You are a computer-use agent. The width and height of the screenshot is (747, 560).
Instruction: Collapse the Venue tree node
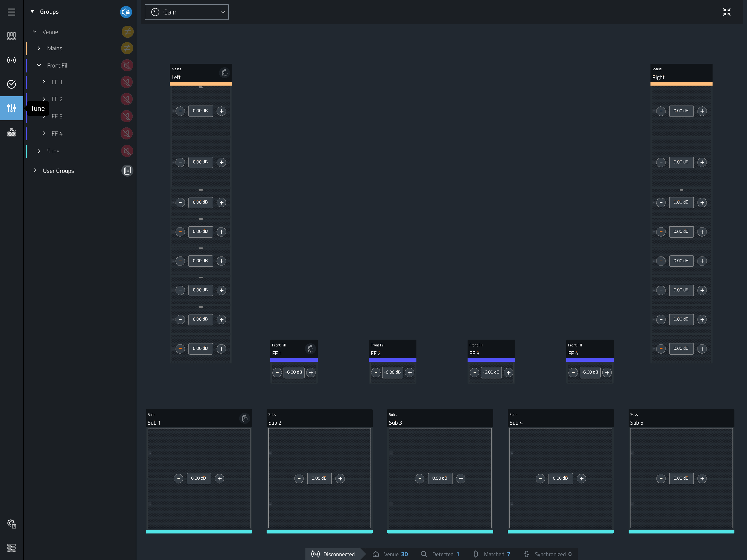pos(34,31)
